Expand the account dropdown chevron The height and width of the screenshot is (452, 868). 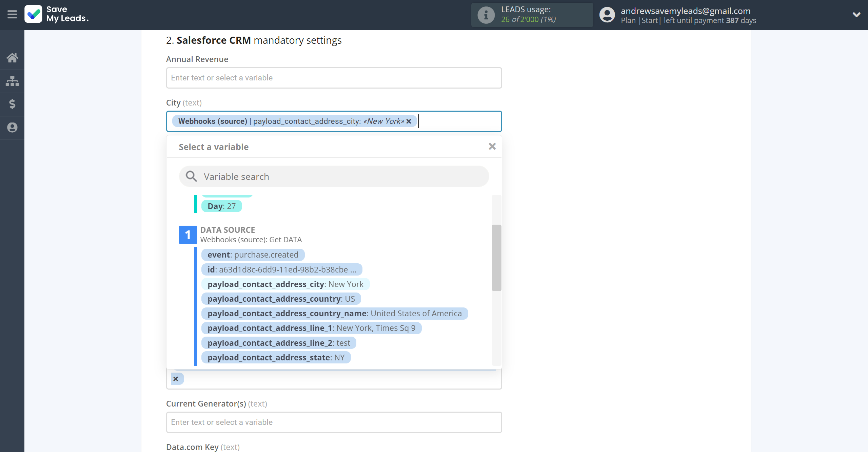coord(856,15)
